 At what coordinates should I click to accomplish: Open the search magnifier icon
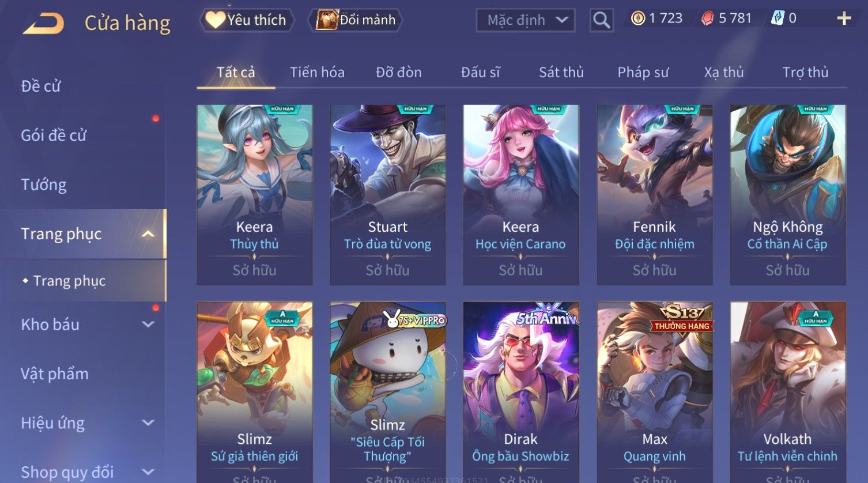coord(601,20)
